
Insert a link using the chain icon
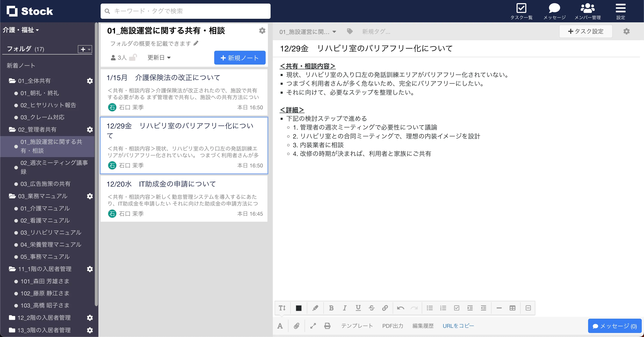pyautogui.click(x=385, y=308)
